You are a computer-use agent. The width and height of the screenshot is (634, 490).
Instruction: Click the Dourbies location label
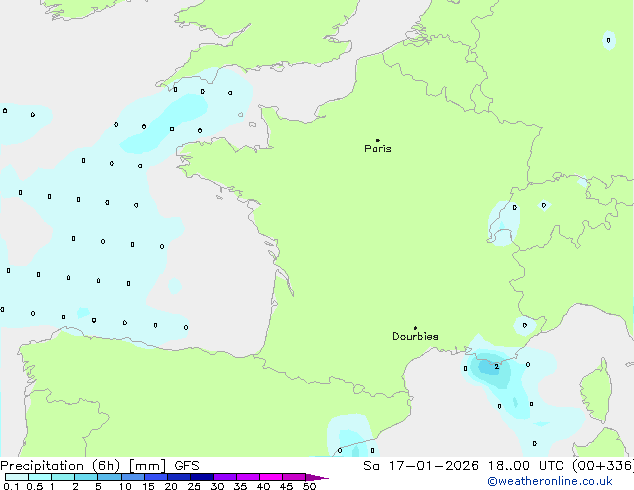pyautogui.click(x=415, y=336)
